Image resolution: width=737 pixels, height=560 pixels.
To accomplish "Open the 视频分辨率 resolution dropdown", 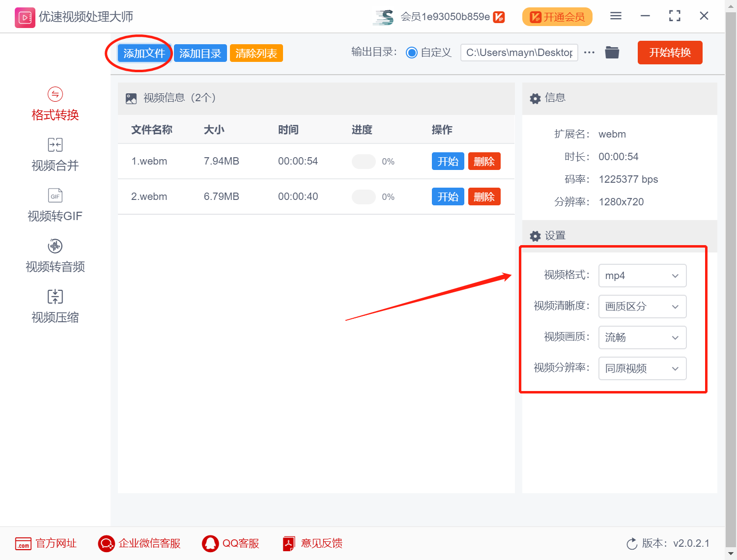I will pos(642,368).
